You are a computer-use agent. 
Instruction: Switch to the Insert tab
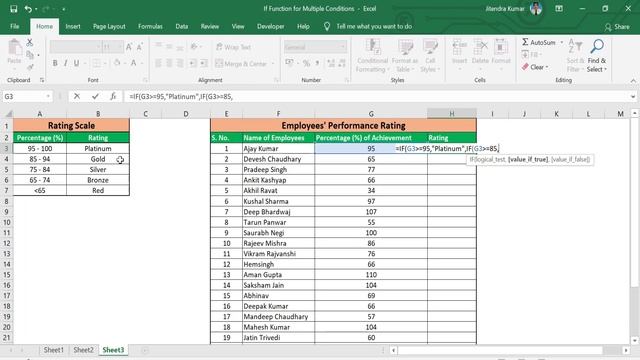click(73, 26)
